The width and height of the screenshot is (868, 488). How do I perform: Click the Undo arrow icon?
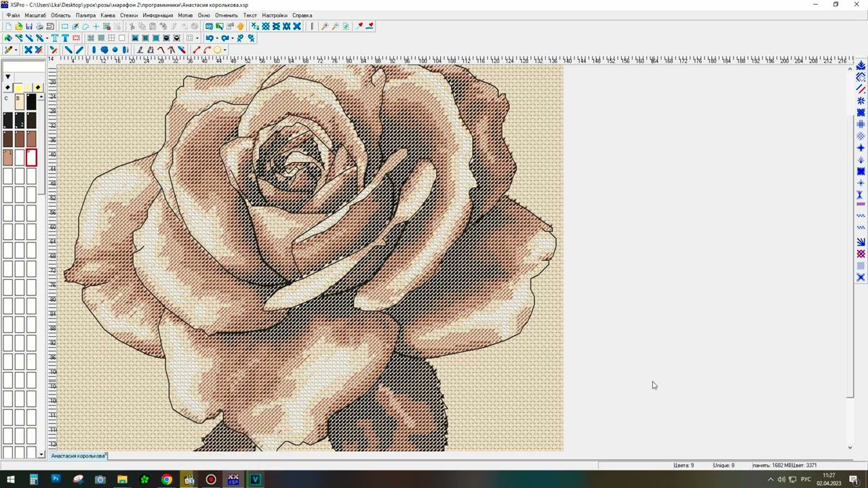(209, 38)
